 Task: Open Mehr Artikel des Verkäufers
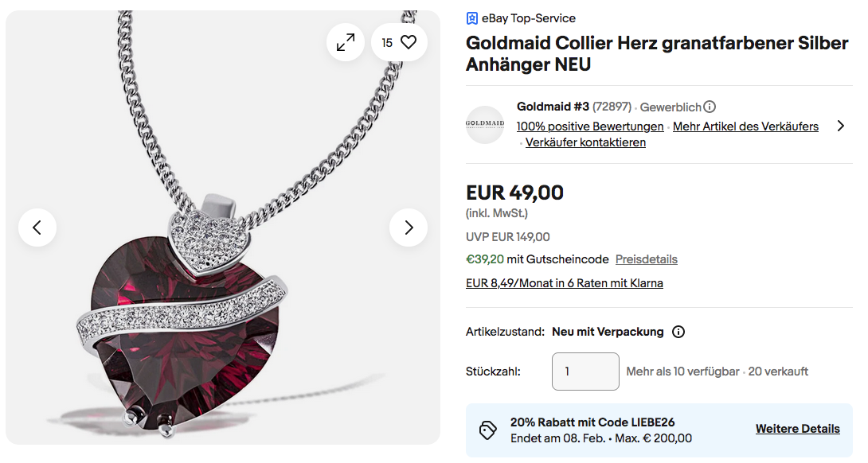pyautogui.click(x=745, y=126)
